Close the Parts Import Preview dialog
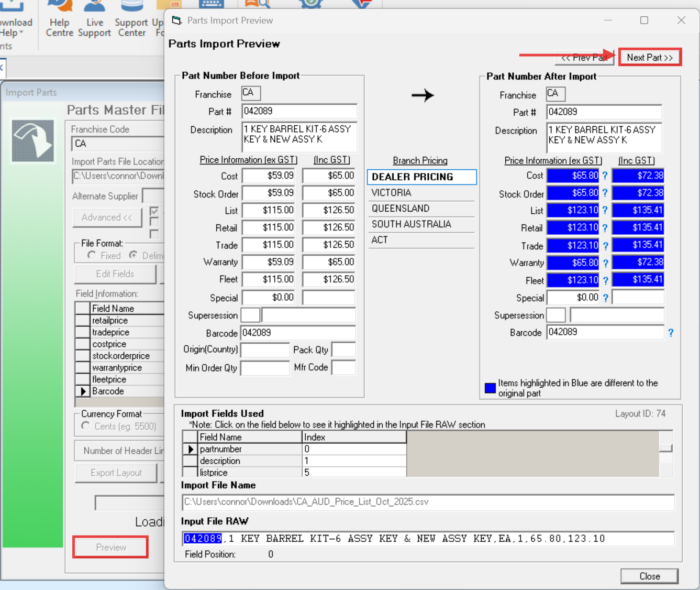 649,576
